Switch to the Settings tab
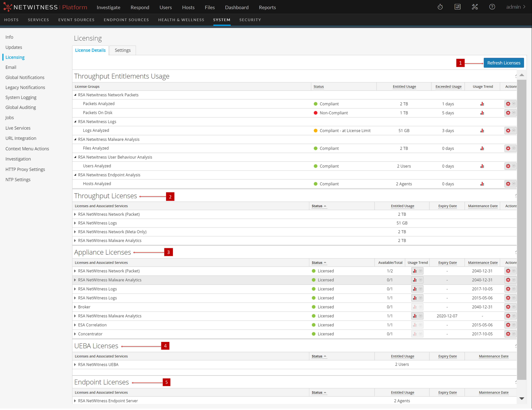532x410 pixels. point(123,50)
